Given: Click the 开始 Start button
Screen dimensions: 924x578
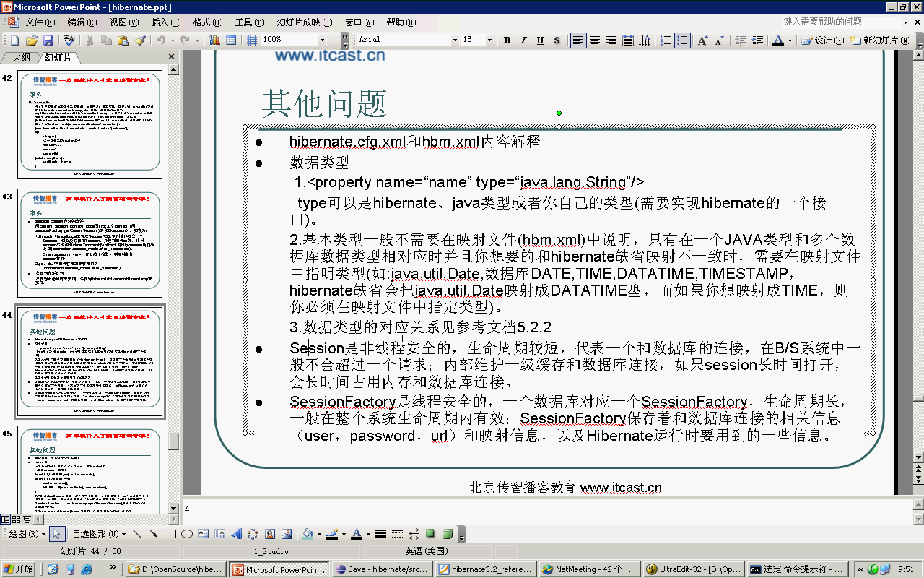Looking at the screenshot, I should click(19, 569).
